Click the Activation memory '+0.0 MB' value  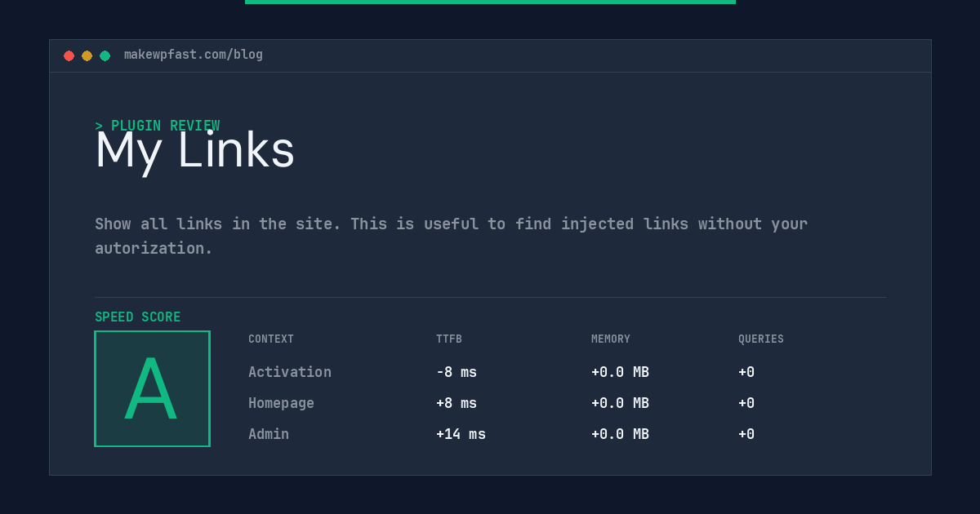(620, 372)
